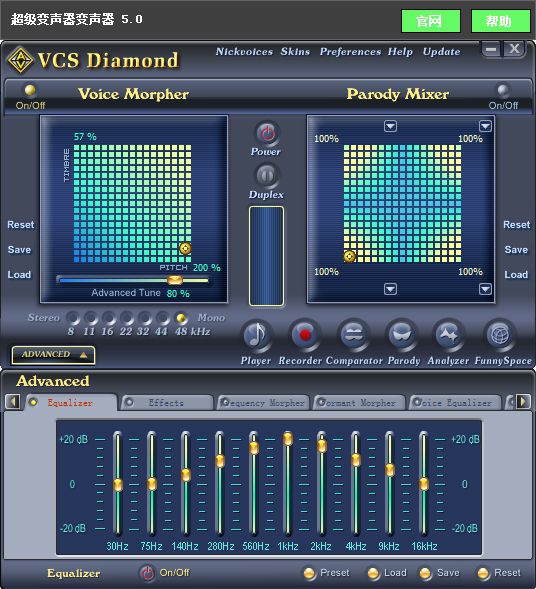Select the Equalizer tab
536x589 pixels.
pyautogui.click(x=71, y=403)
